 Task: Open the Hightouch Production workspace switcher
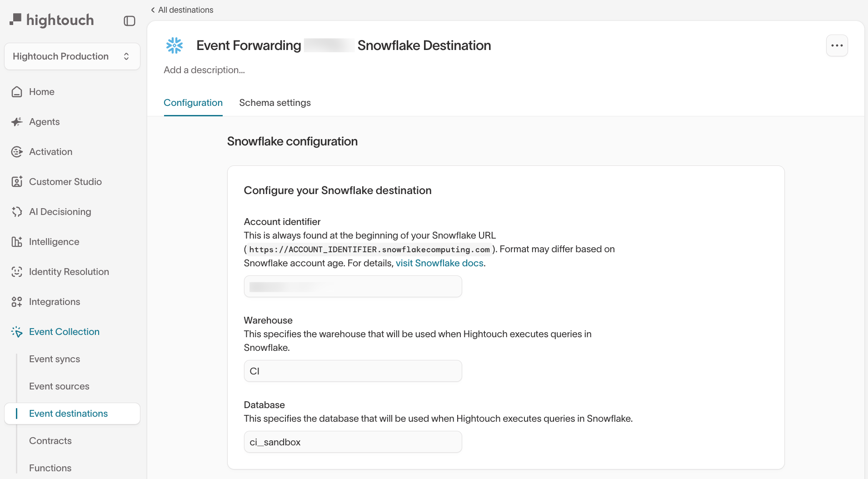(72, 56)
